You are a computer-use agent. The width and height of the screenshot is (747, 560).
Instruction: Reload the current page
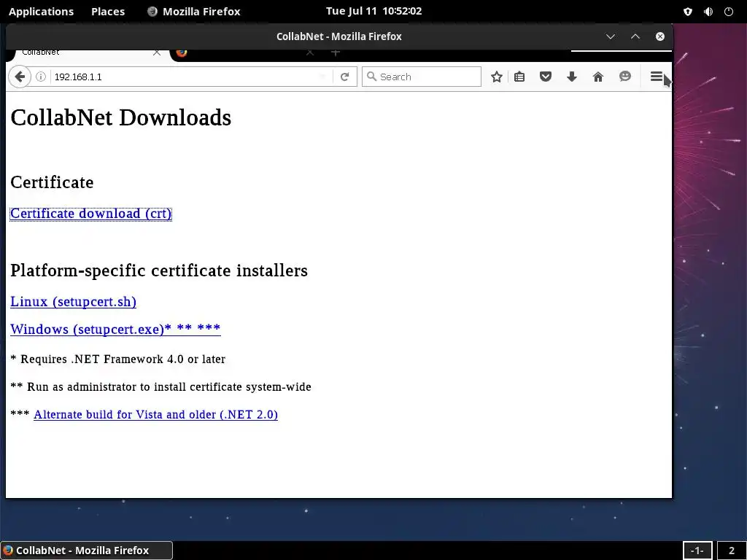click(x=344, y=77)
